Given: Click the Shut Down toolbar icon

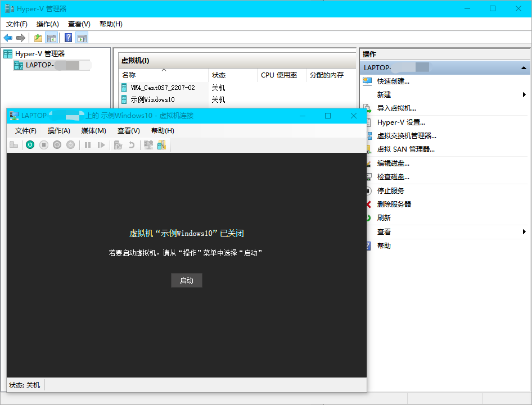Looking at the screenshot, I should tap(57, 145).
